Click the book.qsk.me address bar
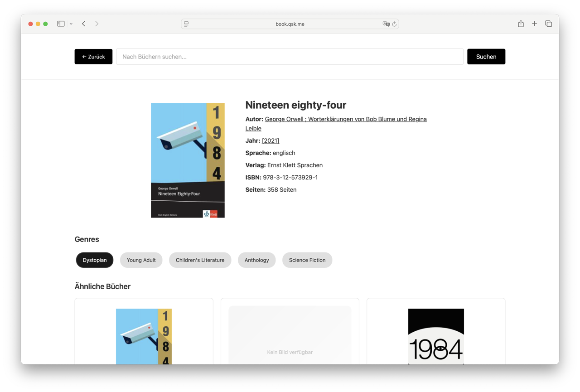 coord(290,24)
